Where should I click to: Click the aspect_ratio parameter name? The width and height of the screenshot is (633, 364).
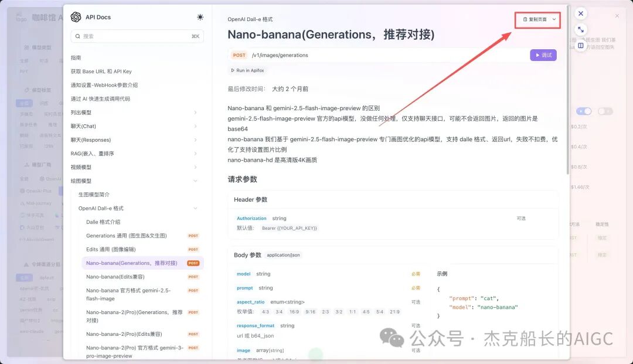250,302
